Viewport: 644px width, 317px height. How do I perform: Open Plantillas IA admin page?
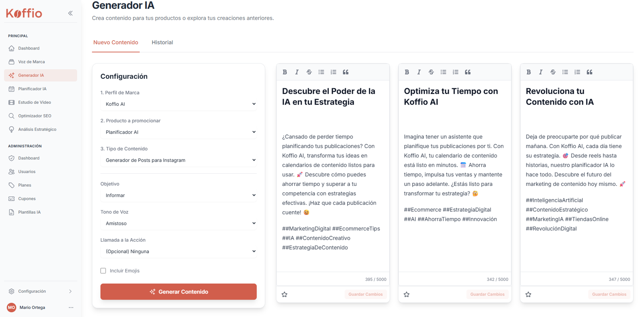click(x=40, y=212)
